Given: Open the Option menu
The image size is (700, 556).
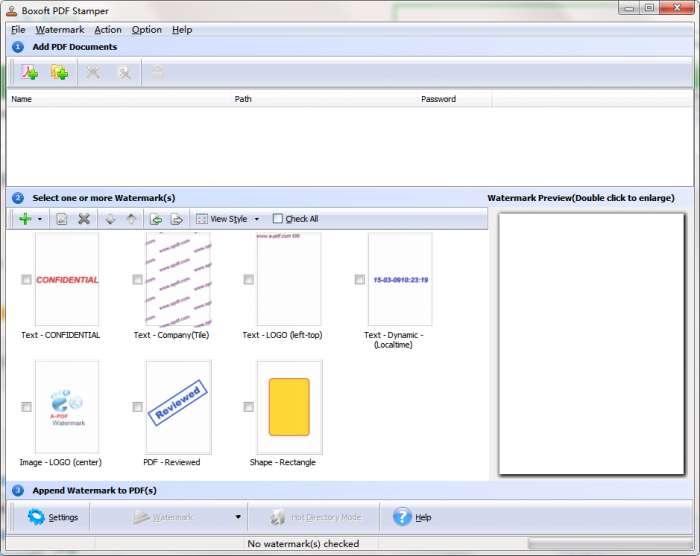Looking at the screenshot, I should pos(146,30).
